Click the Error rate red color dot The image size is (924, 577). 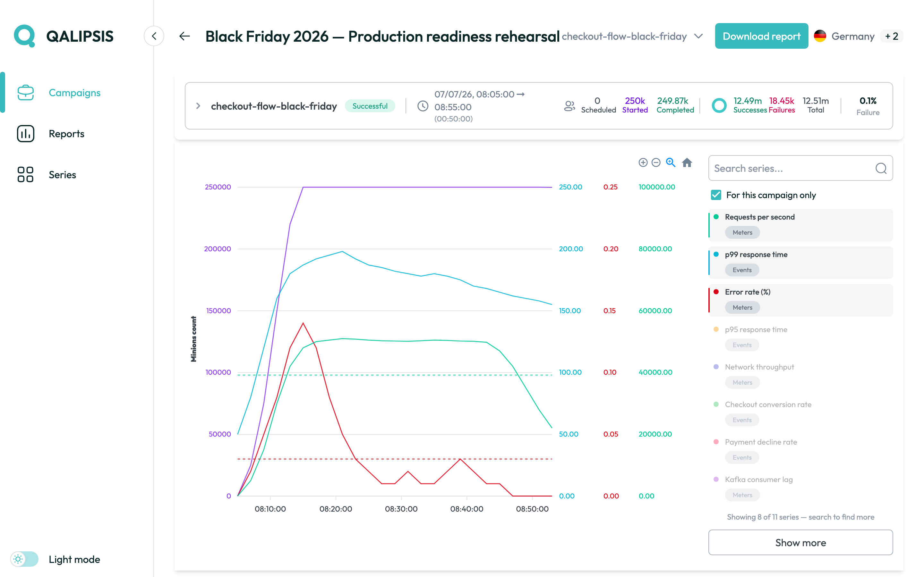(x=716, y=292)
